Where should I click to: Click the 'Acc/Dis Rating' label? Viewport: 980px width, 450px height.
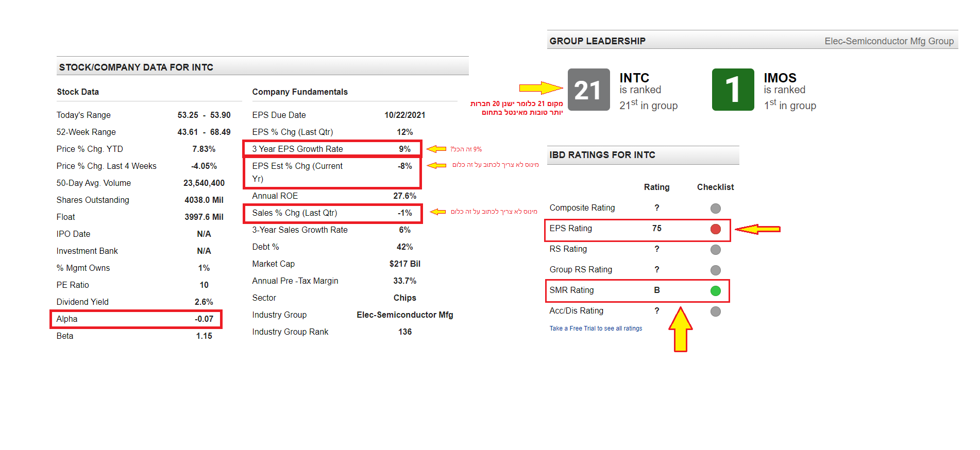click(577, 310)
